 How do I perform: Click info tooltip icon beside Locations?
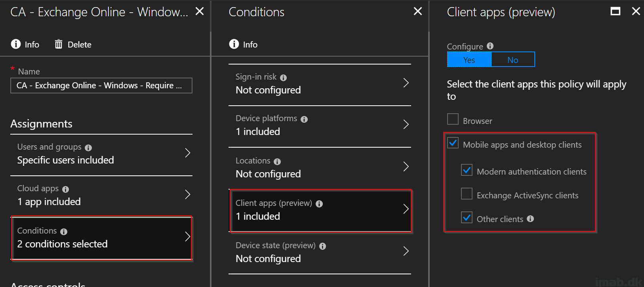tap(277, 162)
